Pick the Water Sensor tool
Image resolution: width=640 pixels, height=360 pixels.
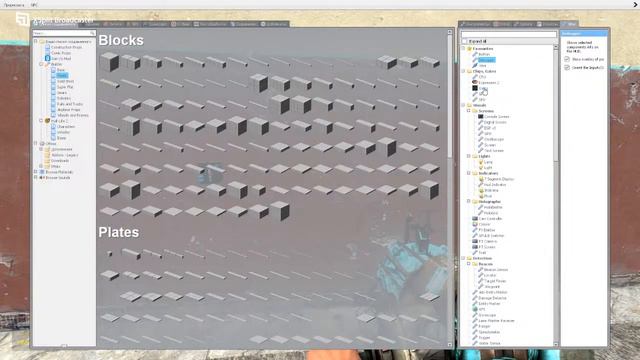[x=489, y=343]
